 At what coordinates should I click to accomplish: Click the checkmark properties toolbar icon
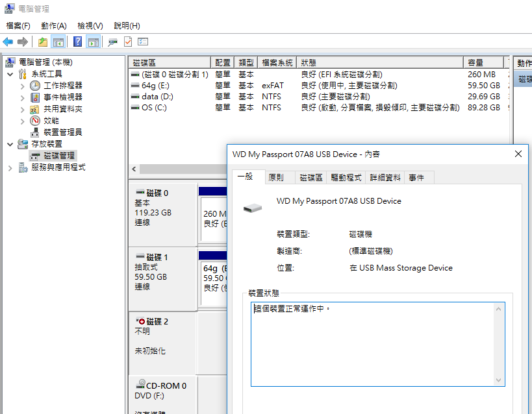[x=128, y=42]
